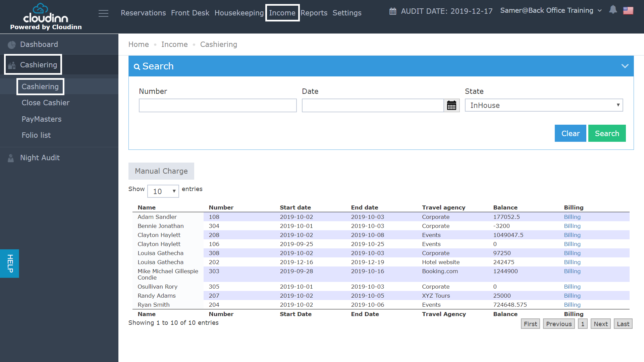Image resolution: width=644 pixels, height=362 pixels.
Task: Open Billing for Adam Sandler
Action: pyautogui.click(x=572, y=217)
